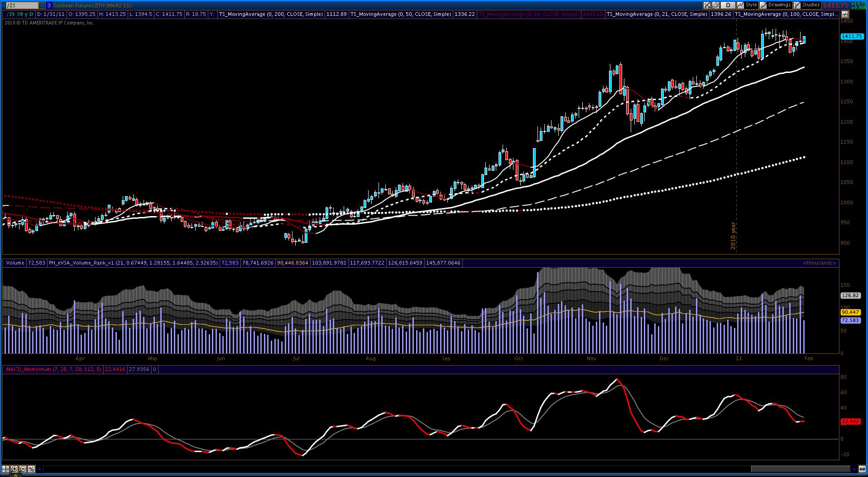868x477 pixels.
Task: Click the 'R: 18.75' range value
Action: [196, 14]
